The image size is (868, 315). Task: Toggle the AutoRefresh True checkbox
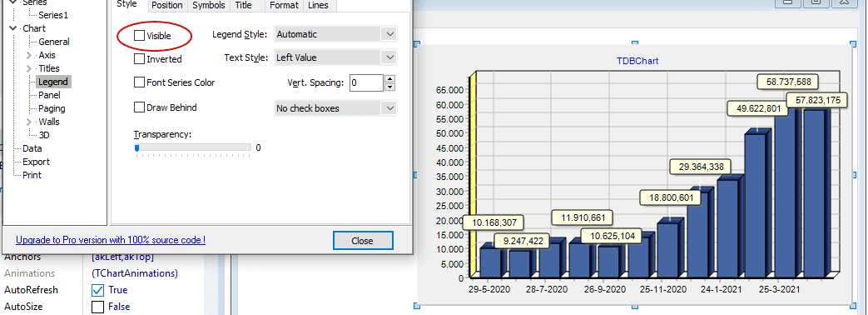[98, 290]
